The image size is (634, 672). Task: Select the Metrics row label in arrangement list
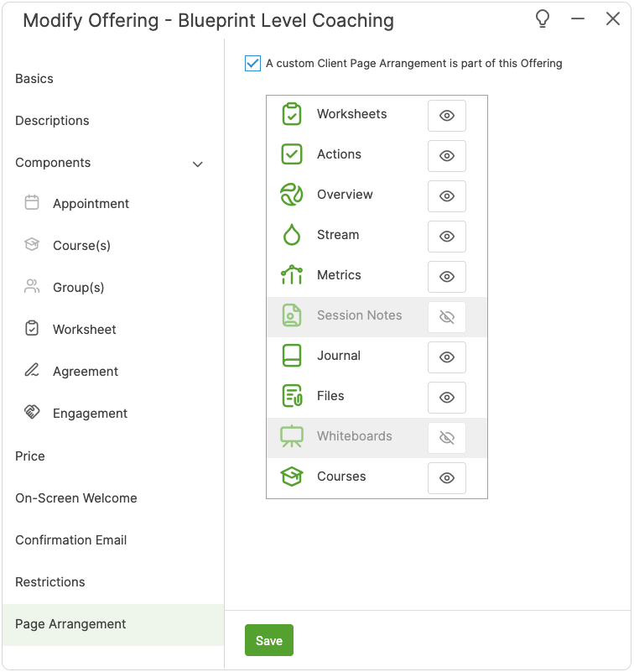coord(339,275)
